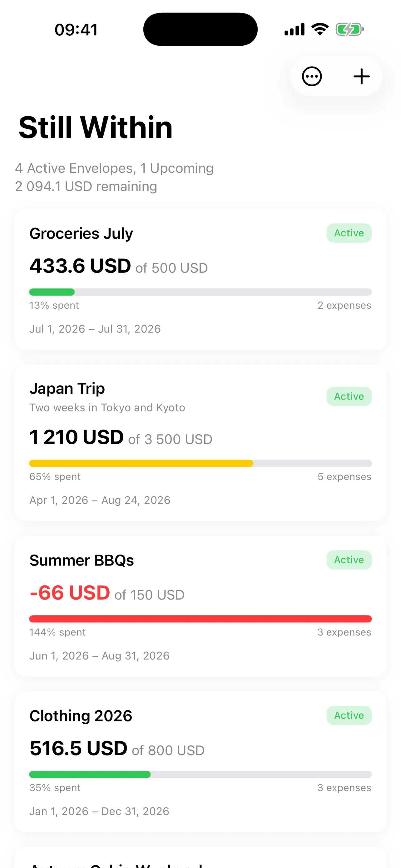Tap Active badge on Japan Trip
This screenshot has height=868, width=401.
349,396
